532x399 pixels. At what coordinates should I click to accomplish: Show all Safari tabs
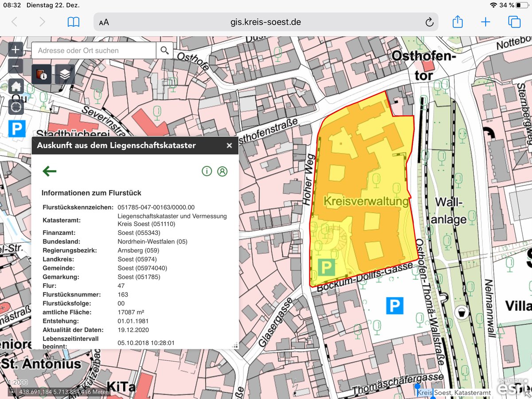click(514, 22)
